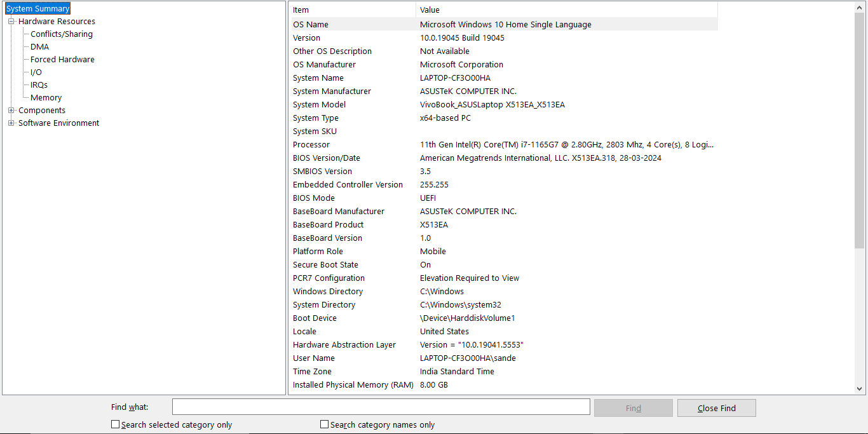Enable Search category names only
The image size is (868, 434).
324,424
